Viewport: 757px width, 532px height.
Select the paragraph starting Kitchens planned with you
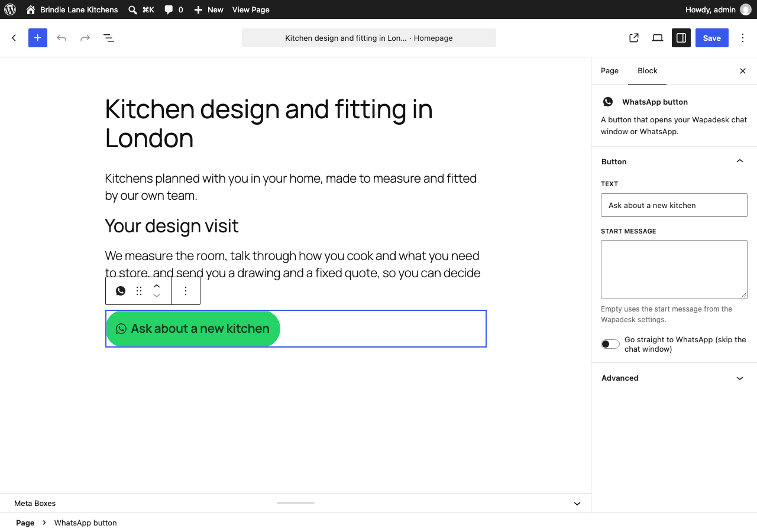click(x=296, y=187)
